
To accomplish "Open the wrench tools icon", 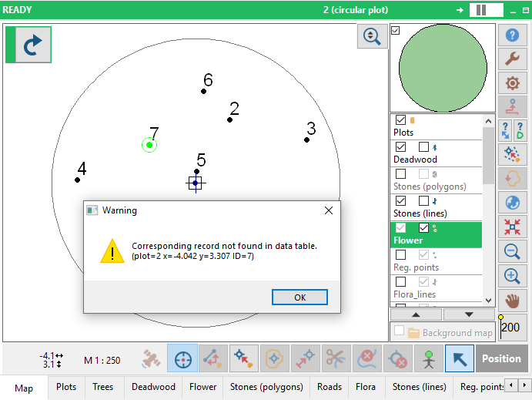I will click(x=512, y=59).
